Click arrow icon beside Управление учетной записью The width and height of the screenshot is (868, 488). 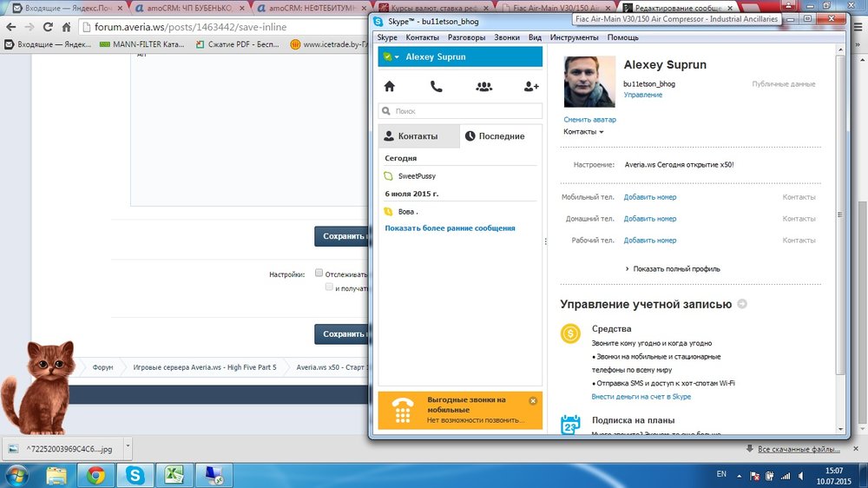(x=741, y=304)
